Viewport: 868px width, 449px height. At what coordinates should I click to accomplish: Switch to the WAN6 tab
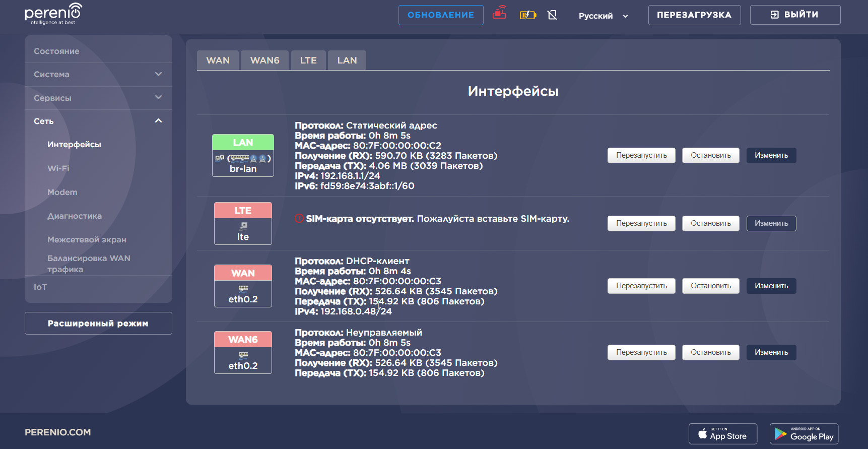tap(265, 60)
